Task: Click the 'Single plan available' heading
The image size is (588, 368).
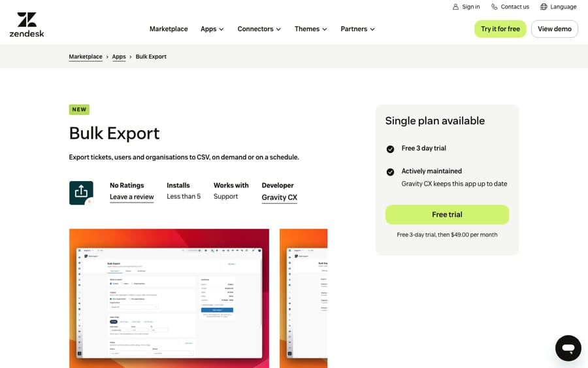Action: (x=435, y=121)
